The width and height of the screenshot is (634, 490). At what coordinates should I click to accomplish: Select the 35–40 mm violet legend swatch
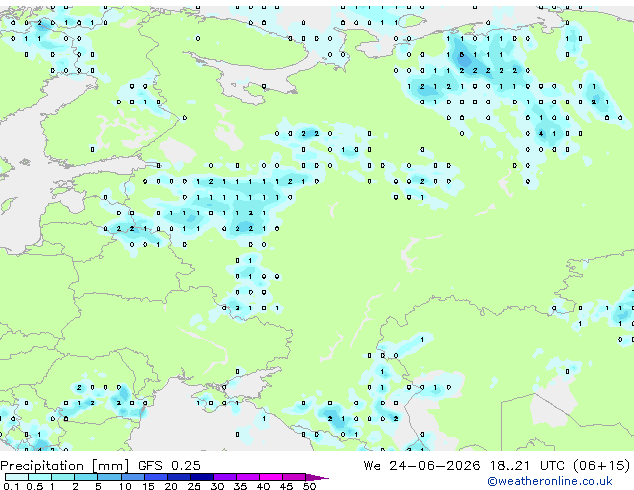coord(247,477)
